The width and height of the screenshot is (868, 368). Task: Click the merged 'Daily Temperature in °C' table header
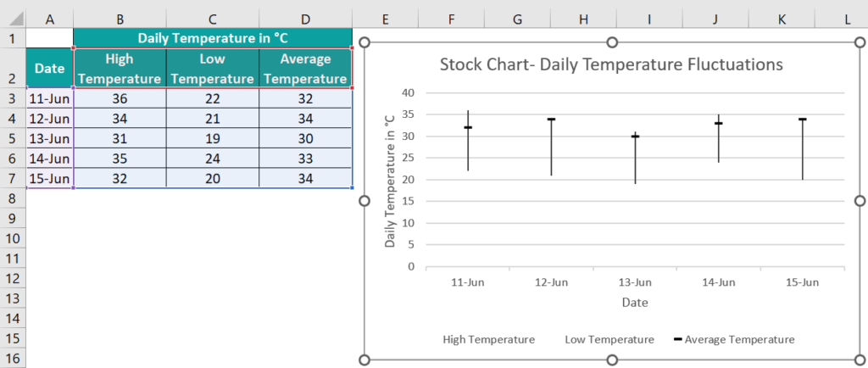212,38
